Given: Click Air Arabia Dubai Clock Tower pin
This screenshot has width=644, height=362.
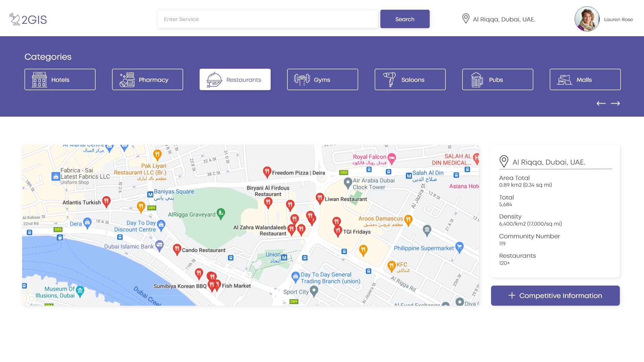Looking at the screenshot, I should tap(348, 183).
